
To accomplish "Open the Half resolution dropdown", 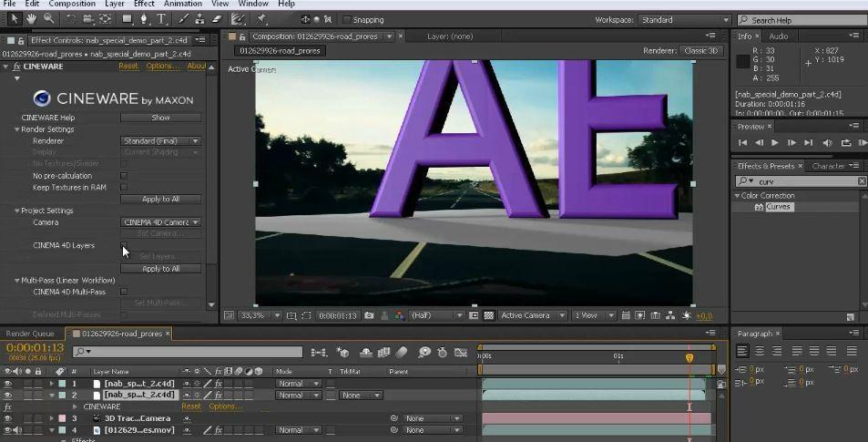I will 436,315.
